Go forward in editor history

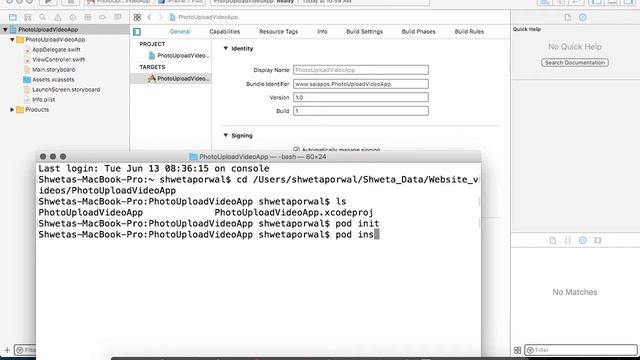coord(160,17)
